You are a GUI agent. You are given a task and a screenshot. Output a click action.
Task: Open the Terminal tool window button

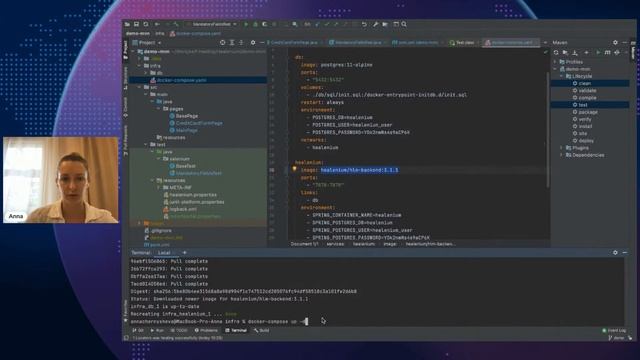click(236, 331)
